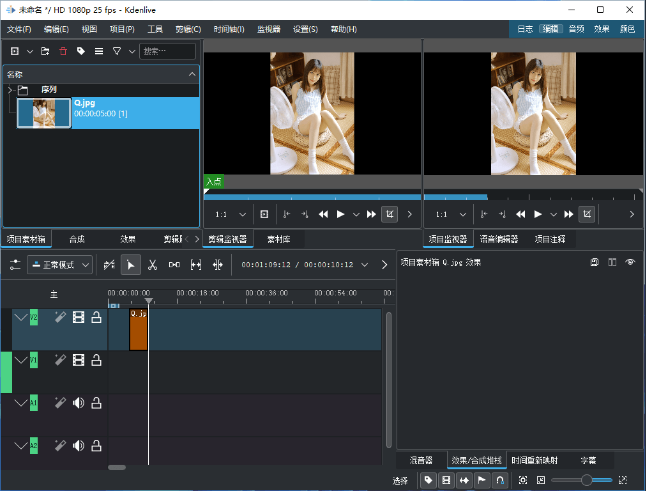Click the zoom out square icon in status bar
This screenshot has height=491, width=646.
coord(541,480)
